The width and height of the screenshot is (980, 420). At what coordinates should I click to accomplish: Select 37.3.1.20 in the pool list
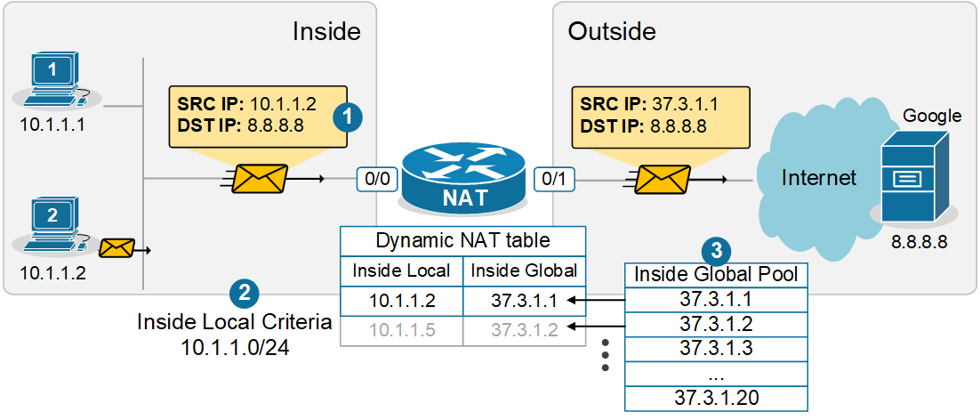point(716,398)
